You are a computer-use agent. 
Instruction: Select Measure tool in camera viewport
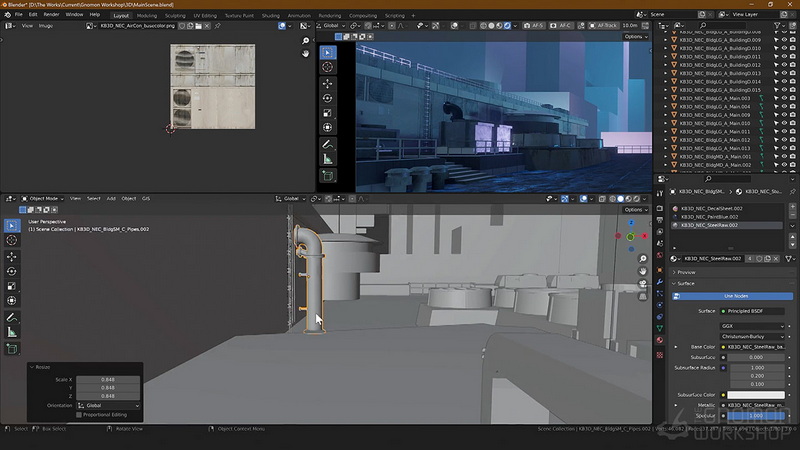pos(328,159)
